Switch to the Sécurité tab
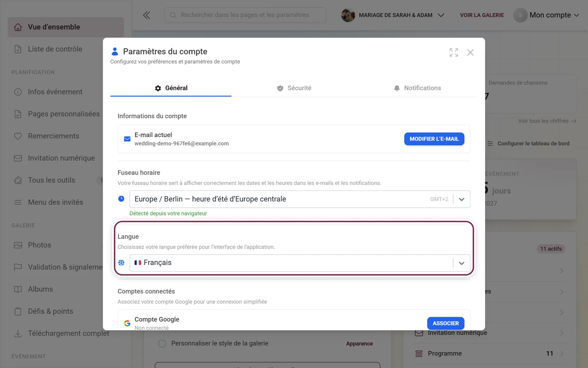 (294, 88)
